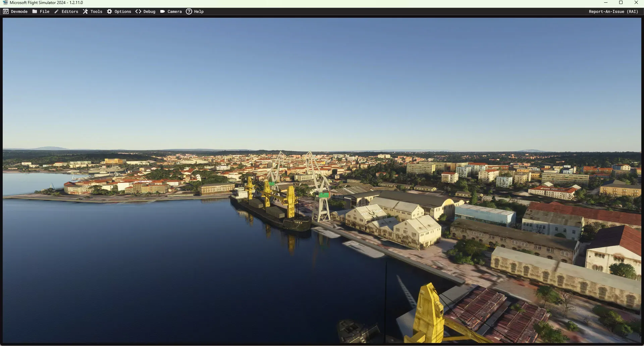Click the File folder icon
Screen dimensions: 644x346
tap(35, 11)
